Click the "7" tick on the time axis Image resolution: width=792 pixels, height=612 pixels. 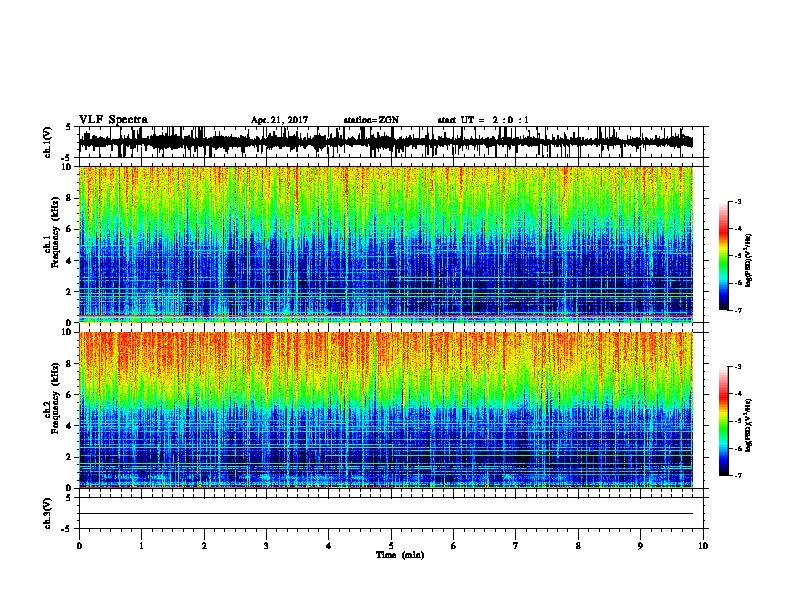[516, 546]
